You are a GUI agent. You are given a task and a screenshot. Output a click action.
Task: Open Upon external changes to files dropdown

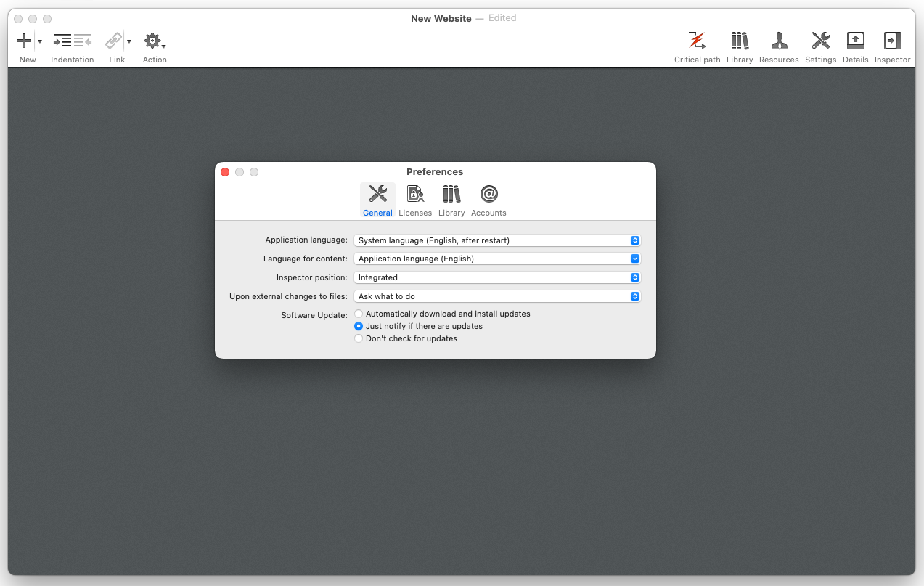pyautogui.click(x=496, y=296)
